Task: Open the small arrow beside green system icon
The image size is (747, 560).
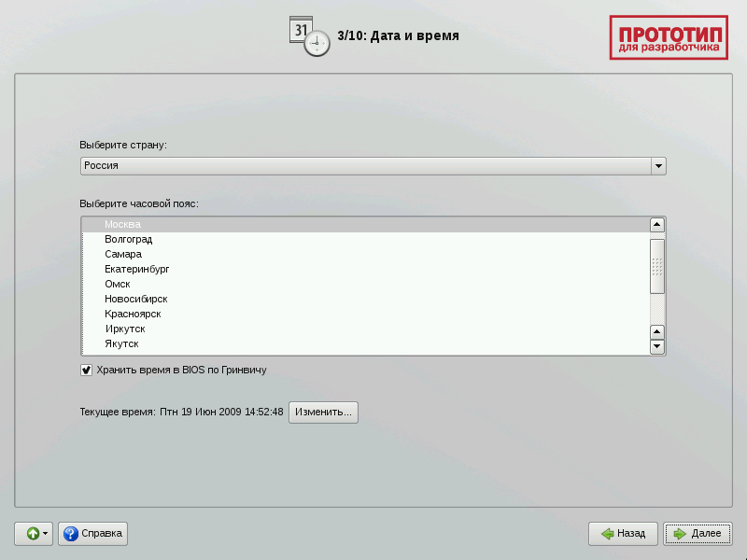Action: point(45,533)
